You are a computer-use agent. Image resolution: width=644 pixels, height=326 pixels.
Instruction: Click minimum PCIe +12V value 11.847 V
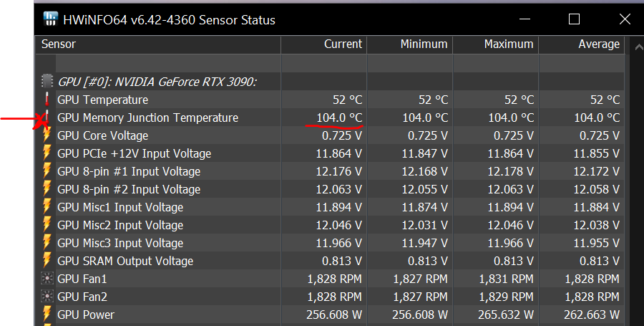click(424, 153)
